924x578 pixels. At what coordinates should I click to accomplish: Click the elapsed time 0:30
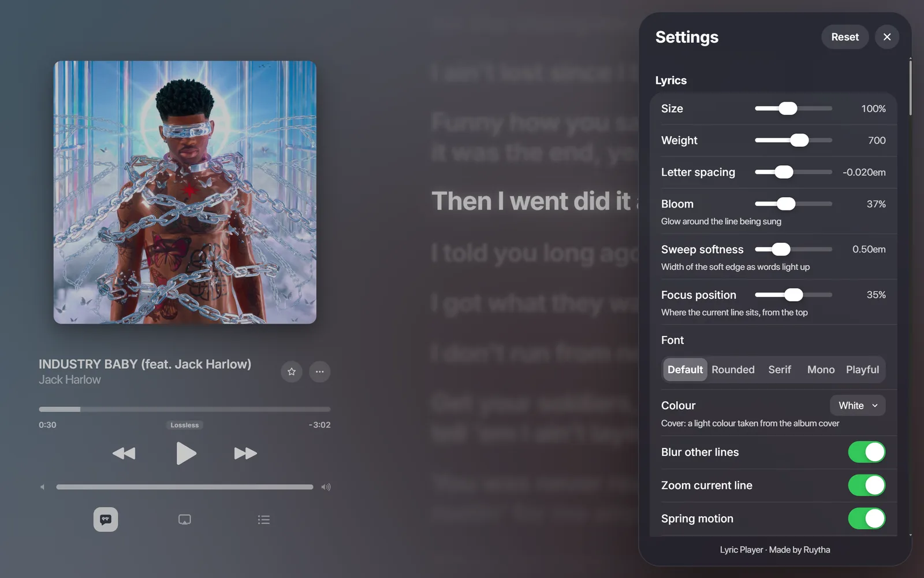[47, 425]
